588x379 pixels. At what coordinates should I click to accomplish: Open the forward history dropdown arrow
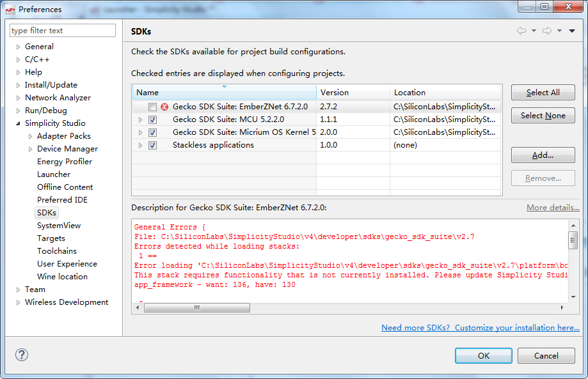(x=559, y=31)
